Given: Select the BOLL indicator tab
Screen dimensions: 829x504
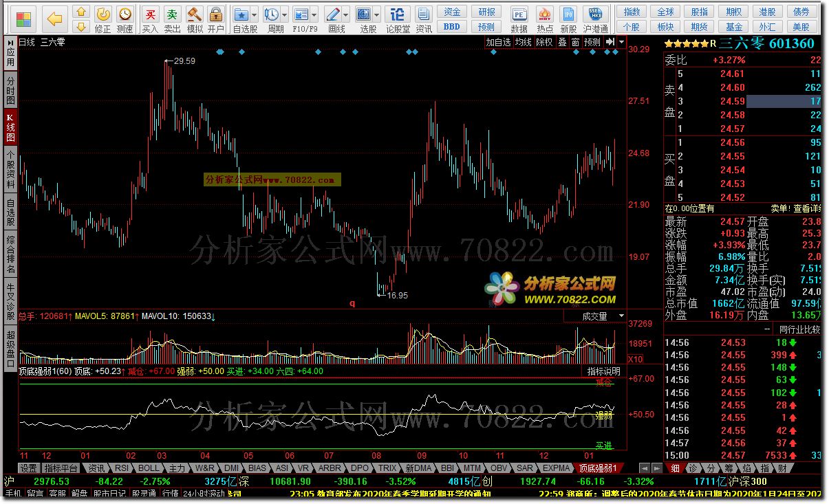Looking at the screenshot, I should click(148, 468).
